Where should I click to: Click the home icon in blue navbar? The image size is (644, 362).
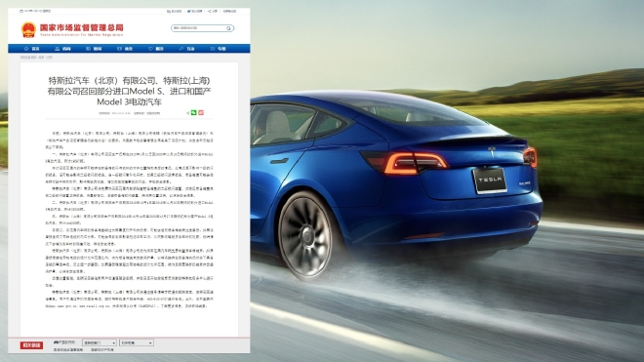pos(26,49)
